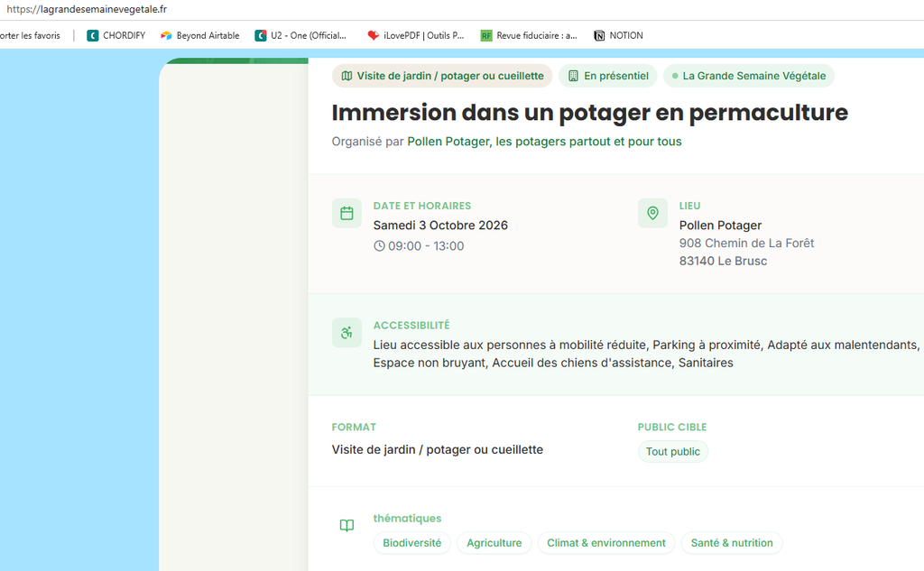924x571 pixels.
Task: Click the green dot in La Grande Semaine Végétale tag
Action: [675, 76]
